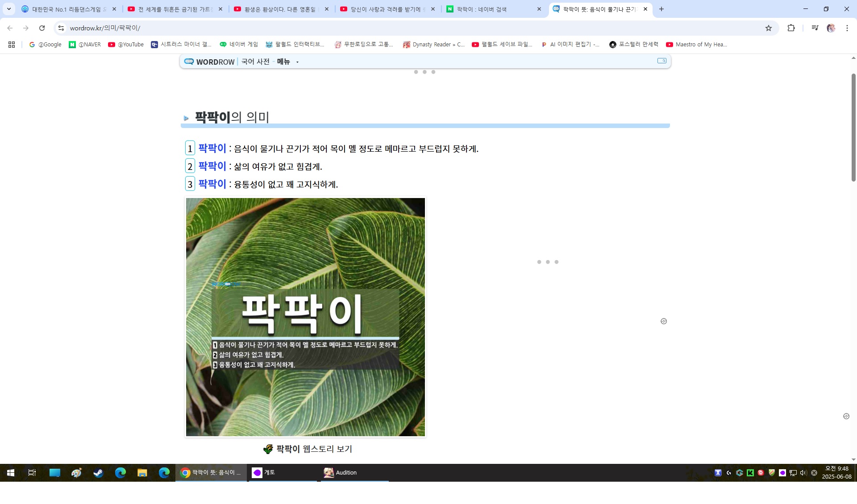The width and height of the screenshot is (857, 504).
Task: Expand the WORDROW 메뉴 dropdown arrow
Action: point(297,62)
